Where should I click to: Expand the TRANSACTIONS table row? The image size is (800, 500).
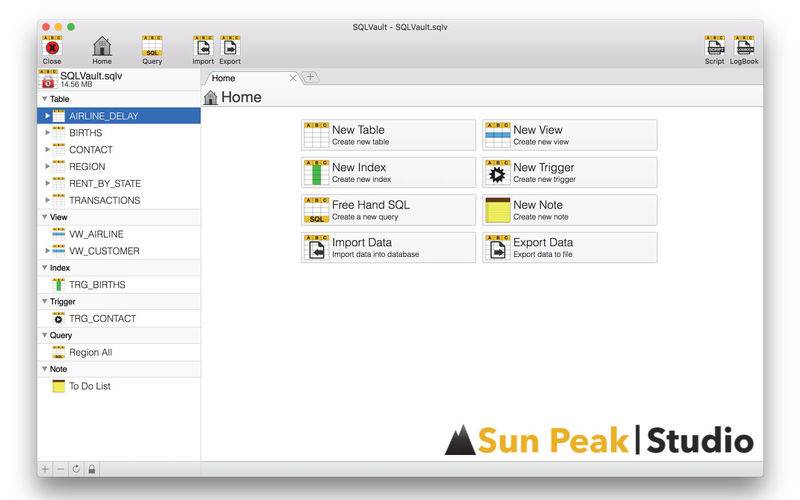[47, 200]
